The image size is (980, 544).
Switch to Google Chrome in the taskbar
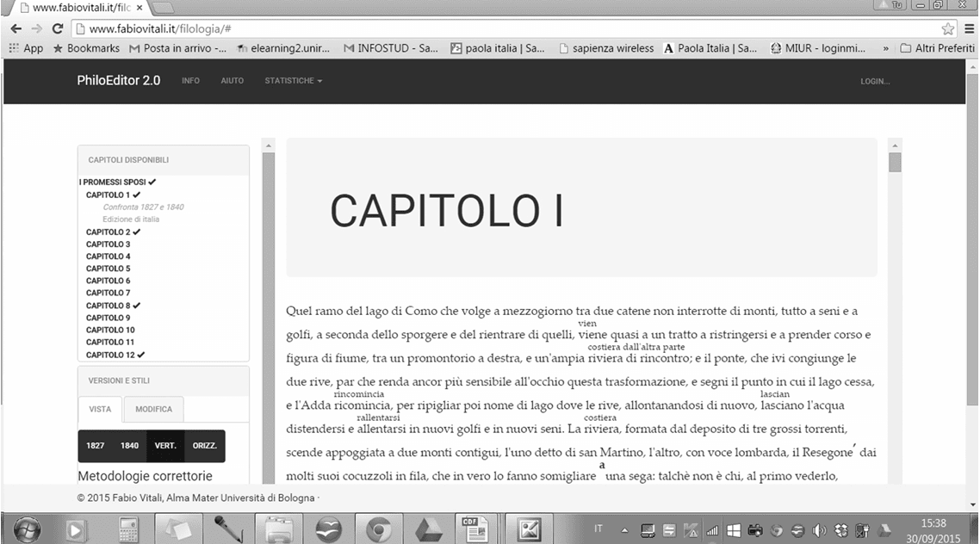[379, 529]
